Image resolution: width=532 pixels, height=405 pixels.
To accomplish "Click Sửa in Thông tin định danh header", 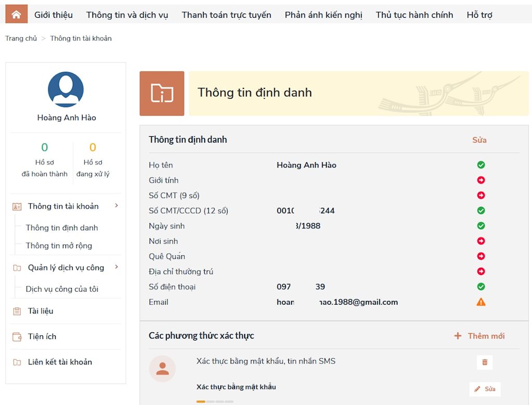I will [480, 140].
